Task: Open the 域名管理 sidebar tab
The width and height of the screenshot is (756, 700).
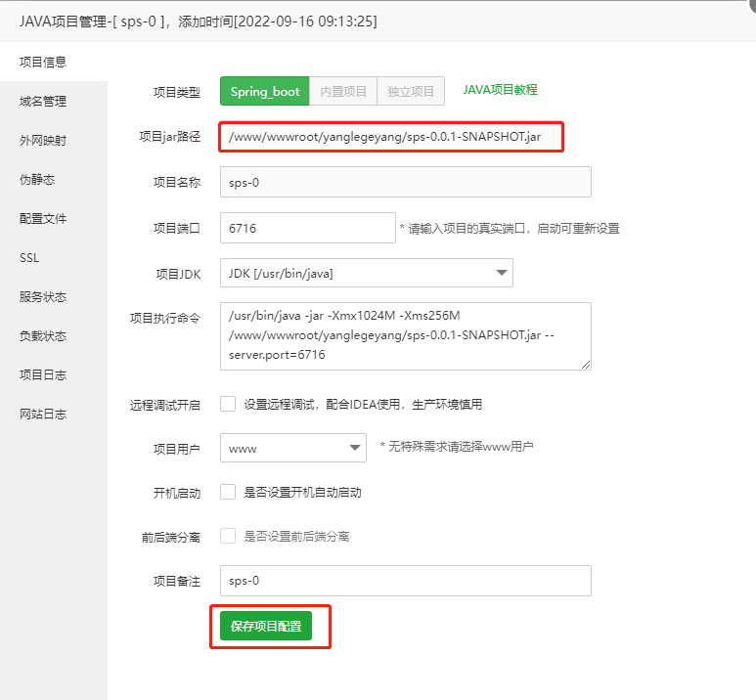Action: (43, 101)
